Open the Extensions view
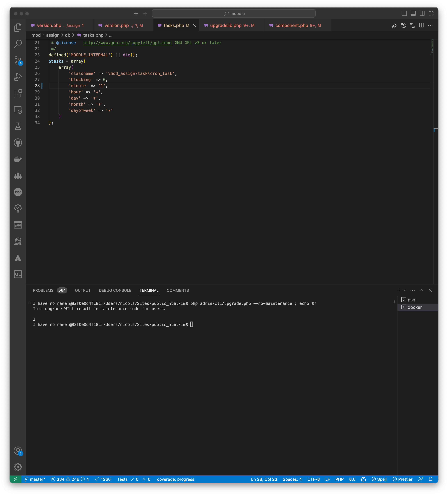448x495 pixels. (x=18, y=93)
